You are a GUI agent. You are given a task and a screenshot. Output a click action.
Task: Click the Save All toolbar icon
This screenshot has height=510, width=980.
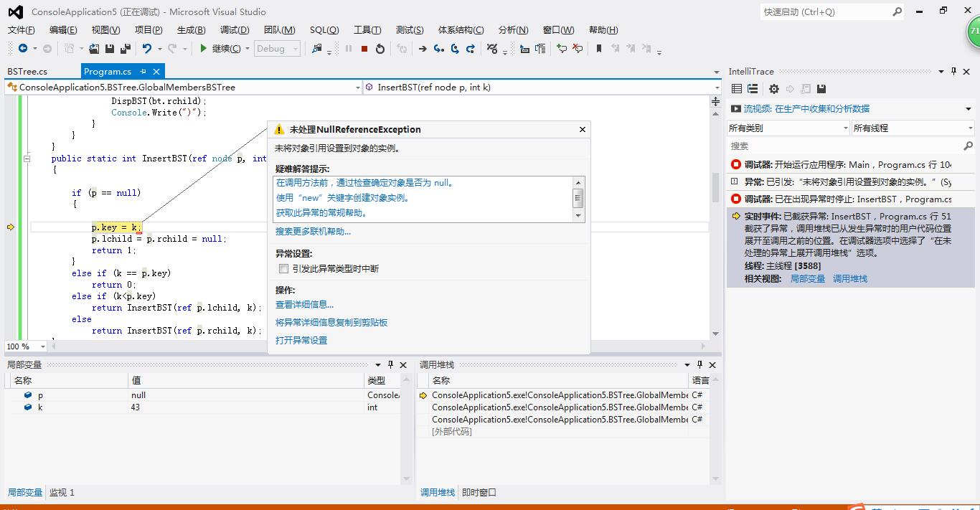tap(126, 49)
